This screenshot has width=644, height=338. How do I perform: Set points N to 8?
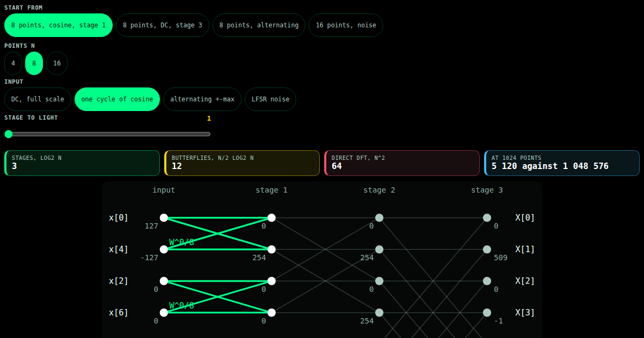coord(34,63)
